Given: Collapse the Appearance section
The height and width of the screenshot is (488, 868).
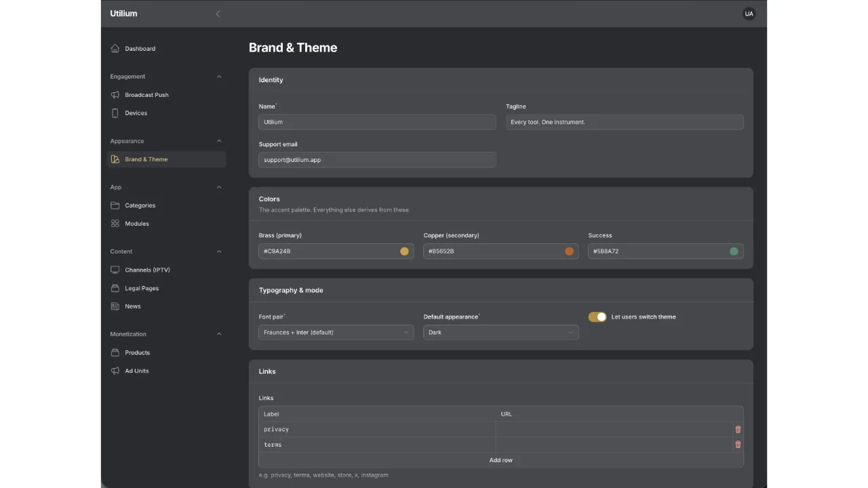Looking at the screenshot, I should pos(219,141).
